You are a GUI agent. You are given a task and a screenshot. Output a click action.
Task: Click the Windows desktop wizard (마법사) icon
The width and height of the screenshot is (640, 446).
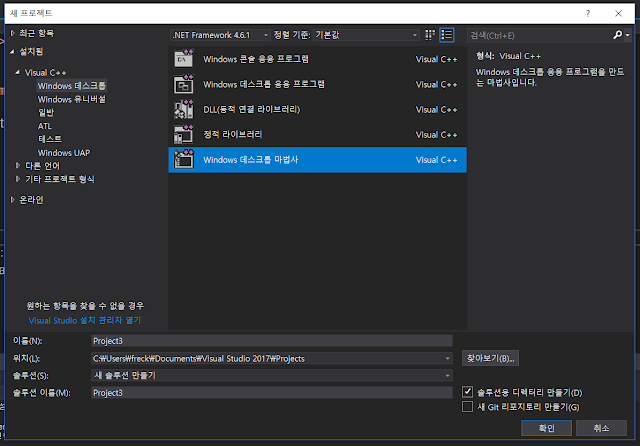pos(184,160)
